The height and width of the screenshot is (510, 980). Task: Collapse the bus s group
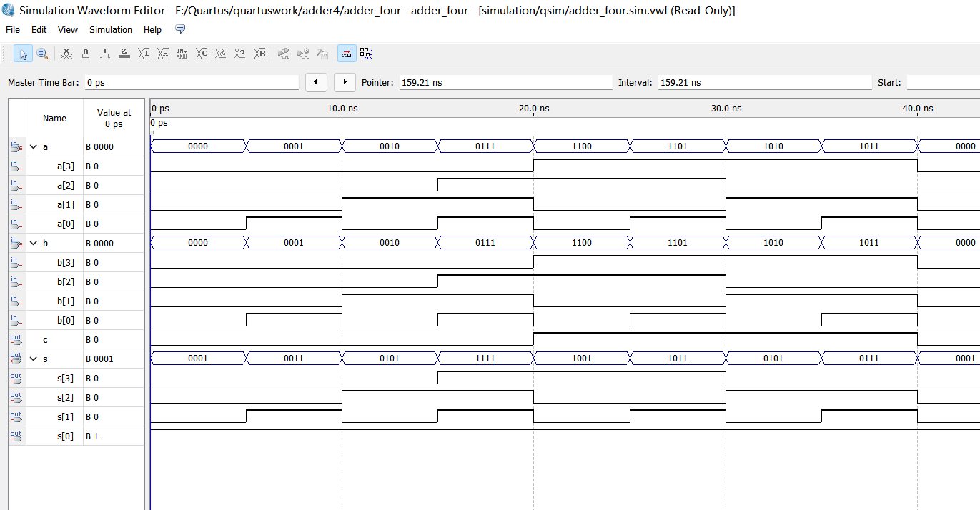(34, 359)
